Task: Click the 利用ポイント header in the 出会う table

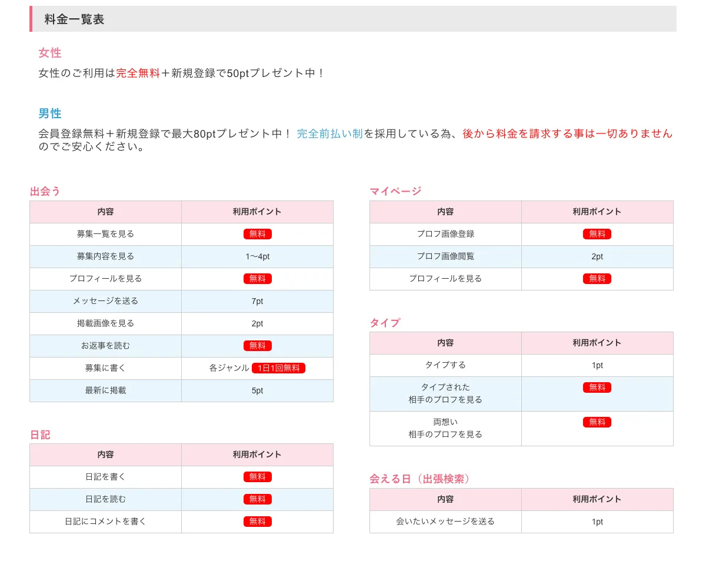Action: (x=258, y=212)
